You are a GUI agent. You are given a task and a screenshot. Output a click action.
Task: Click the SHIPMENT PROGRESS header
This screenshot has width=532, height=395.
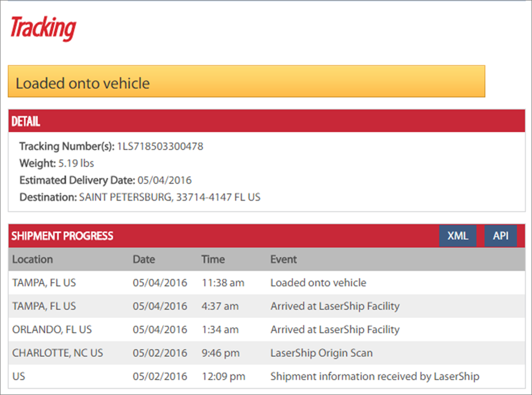(62, 236)
